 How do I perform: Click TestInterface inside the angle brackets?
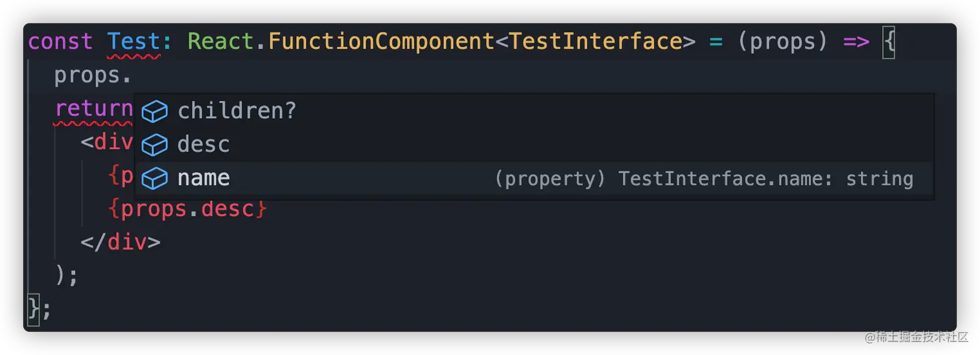(x=595, y=42)
